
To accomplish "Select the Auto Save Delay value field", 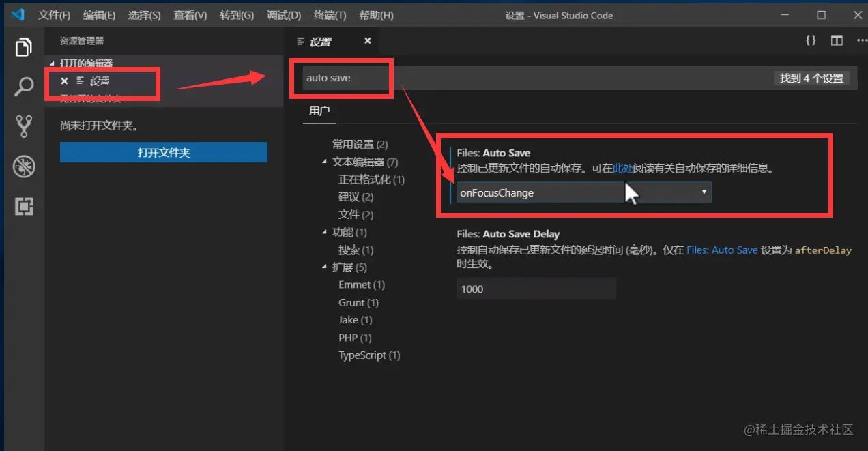I will (536, 289).
